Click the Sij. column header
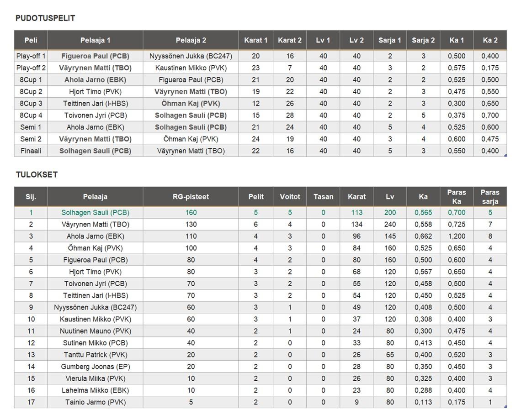Image resolution: width=521 pixels, height=420 pixels. coord(31,197)
